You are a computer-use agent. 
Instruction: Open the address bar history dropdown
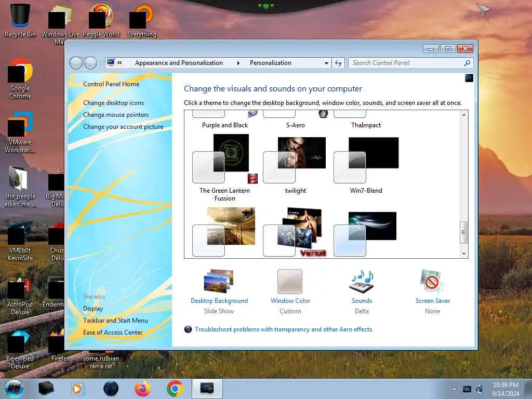[x=326, y=63]
